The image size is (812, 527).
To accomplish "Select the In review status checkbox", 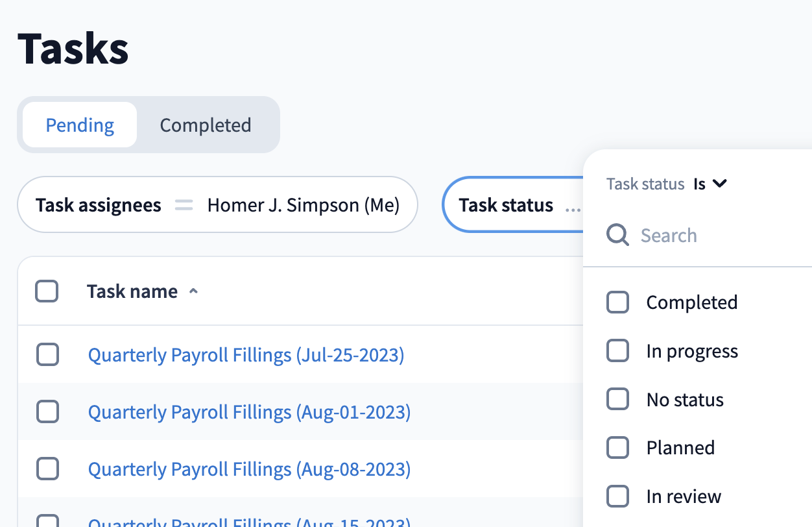I will (x=617, y=496).
